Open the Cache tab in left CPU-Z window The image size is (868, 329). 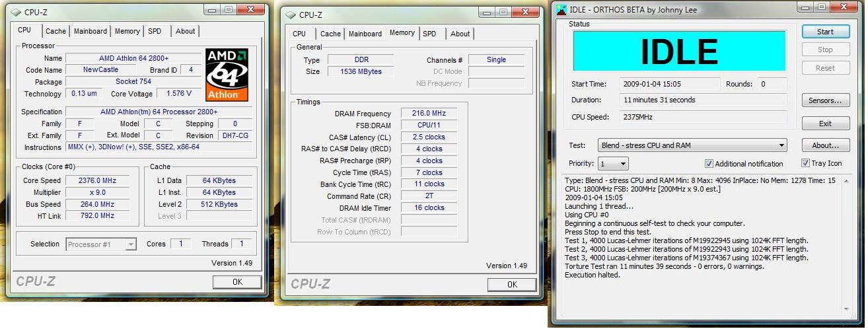pyautogui.click(x=55, y=31)
